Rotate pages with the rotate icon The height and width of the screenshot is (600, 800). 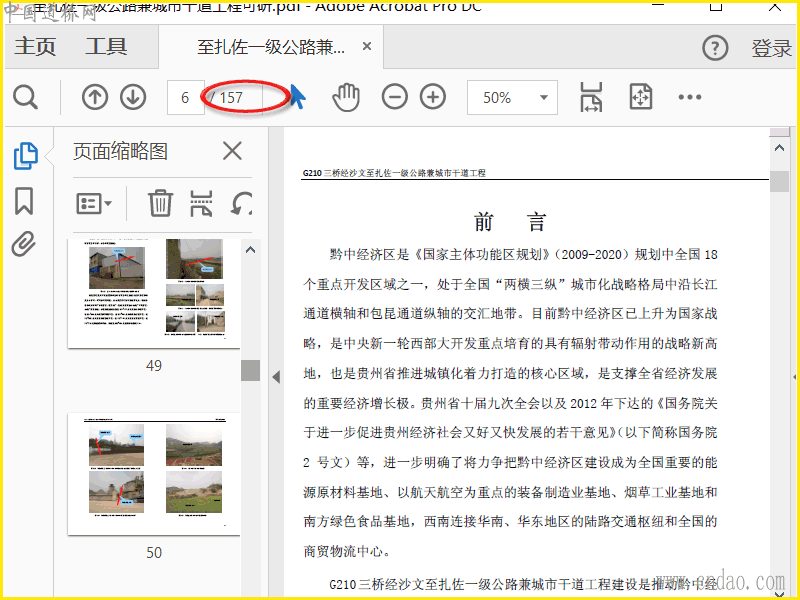coord(242,204)
